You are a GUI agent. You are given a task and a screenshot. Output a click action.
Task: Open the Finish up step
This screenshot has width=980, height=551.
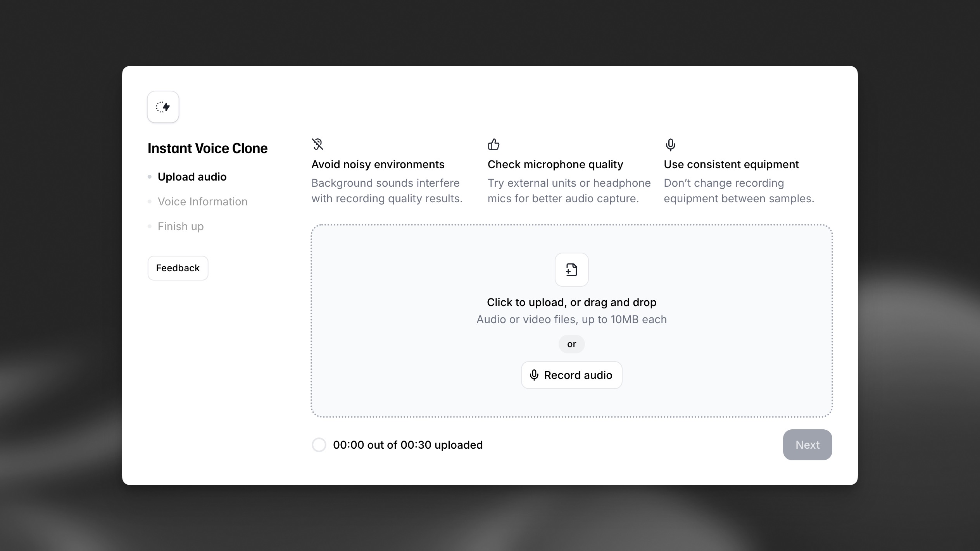click(x=181, y=226)
